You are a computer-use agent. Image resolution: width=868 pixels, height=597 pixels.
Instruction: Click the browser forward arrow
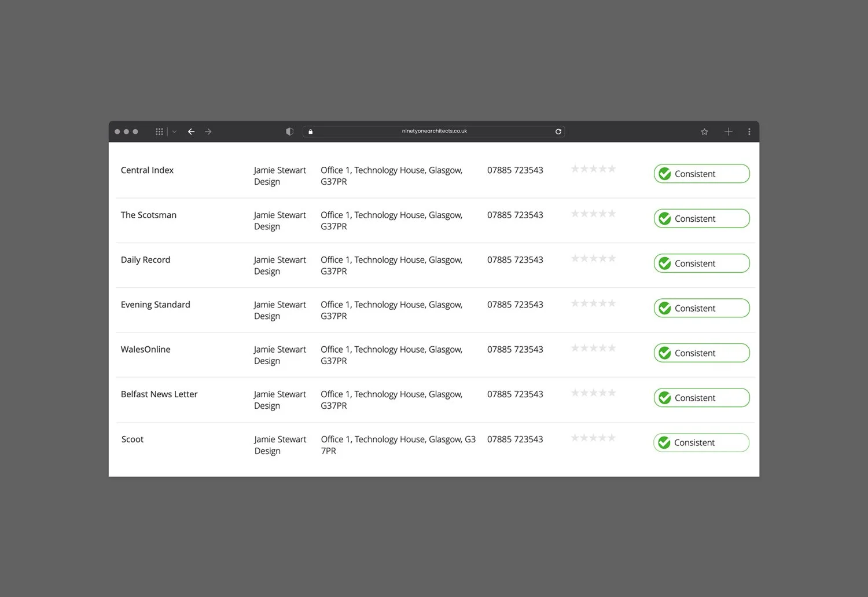click(208, 132)
